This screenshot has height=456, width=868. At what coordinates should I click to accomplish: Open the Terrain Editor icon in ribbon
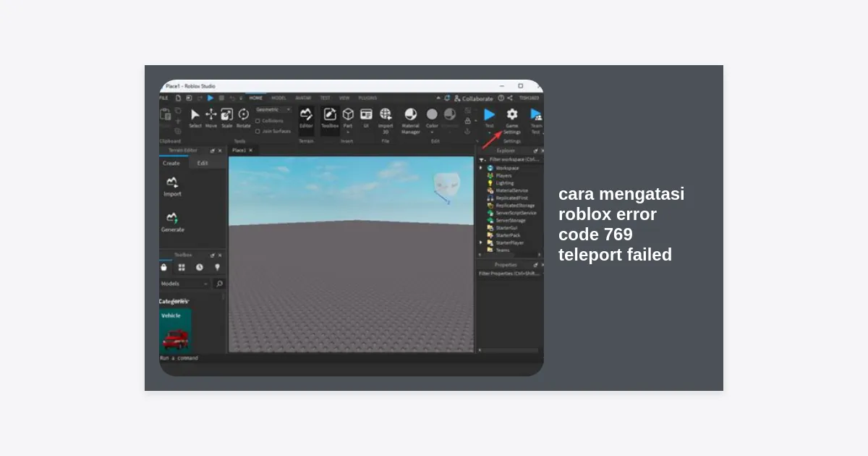pos(306,114)
